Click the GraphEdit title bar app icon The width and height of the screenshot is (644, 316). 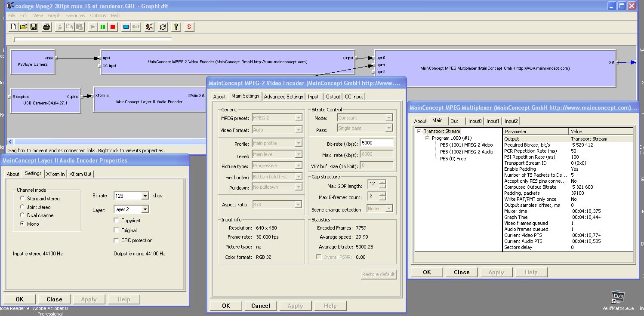(x=10, y=6)
